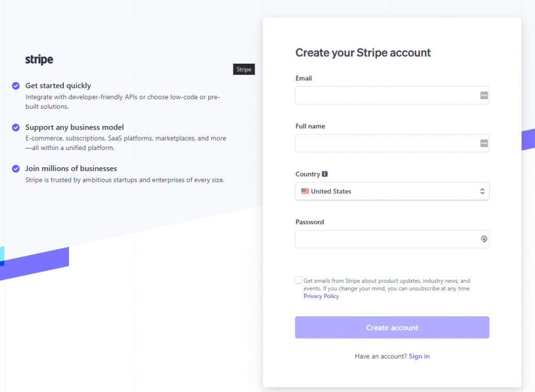The image size is (535, 392).
Task: Focus the Full name input field
Action: tap(392, 143)
